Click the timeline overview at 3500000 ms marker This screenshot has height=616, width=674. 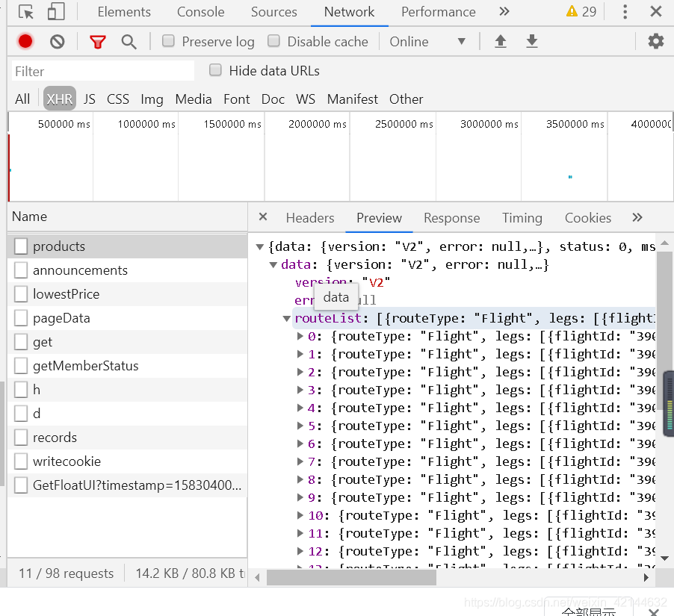[x=575, y=124]
